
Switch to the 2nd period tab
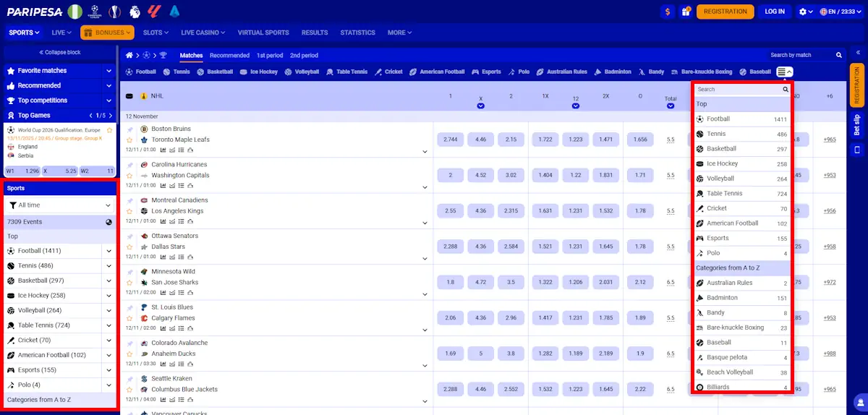[x=304, y=56]
